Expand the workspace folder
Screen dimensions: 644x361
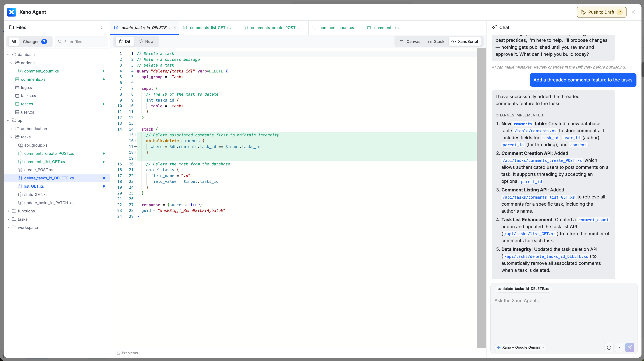(x=8, y=228)
